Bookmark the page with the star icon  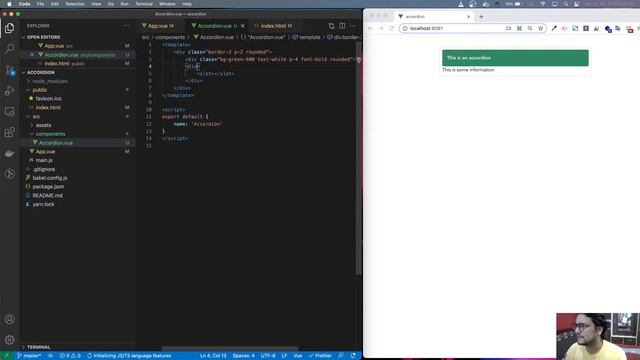[x=540, y=29]
